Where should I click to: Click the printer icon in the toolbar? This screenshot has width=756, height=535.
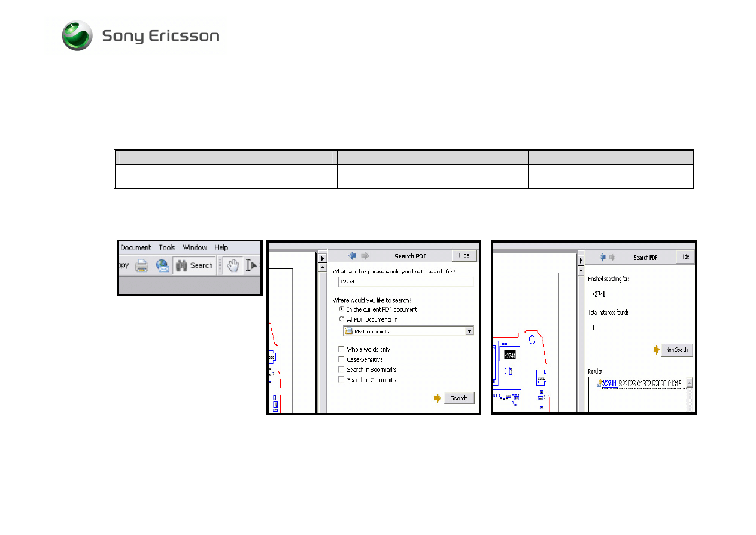(141, 265)
